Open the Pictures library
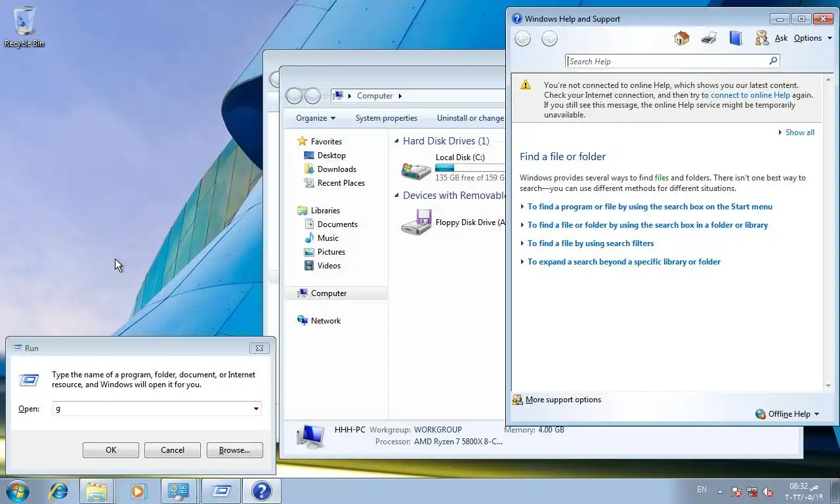This screenshot has height=504, width=840. click(331, 252)
